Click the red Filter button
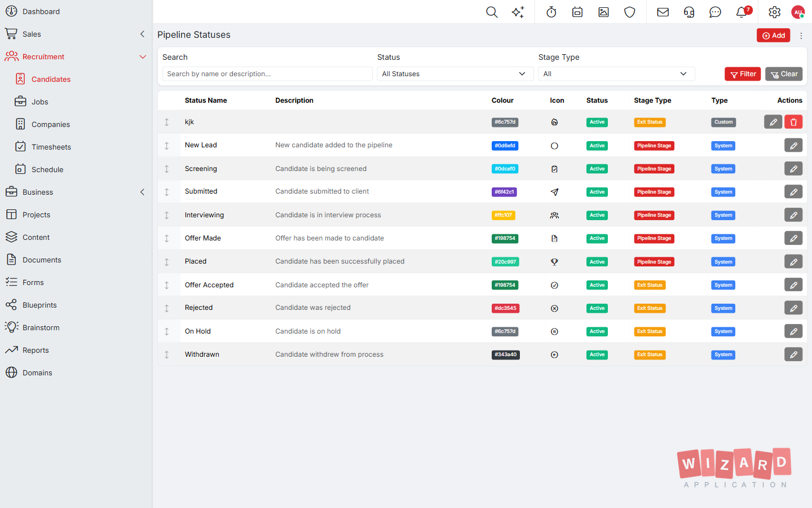The height and width of the screenshot is (508, 812). point(743,74)
